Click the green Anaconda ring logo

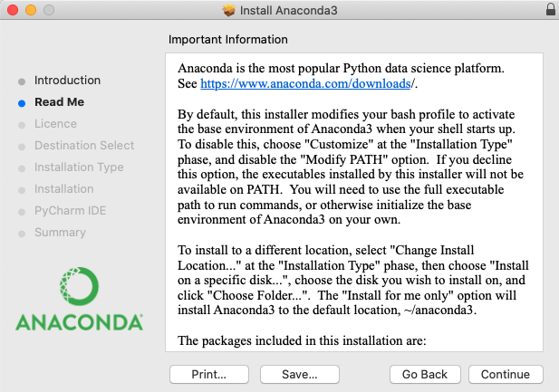pos(79,286)
